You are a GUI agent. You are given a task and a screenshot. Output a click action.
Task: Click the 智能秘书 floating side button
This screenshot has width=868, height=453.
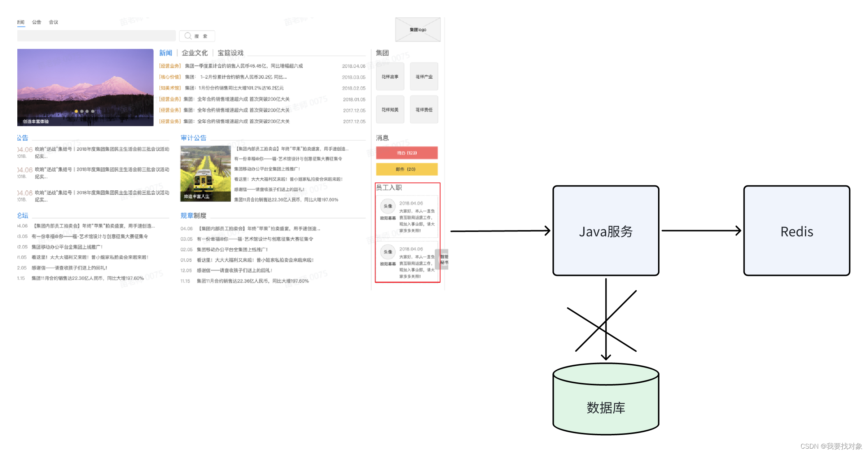coord(442,259)
